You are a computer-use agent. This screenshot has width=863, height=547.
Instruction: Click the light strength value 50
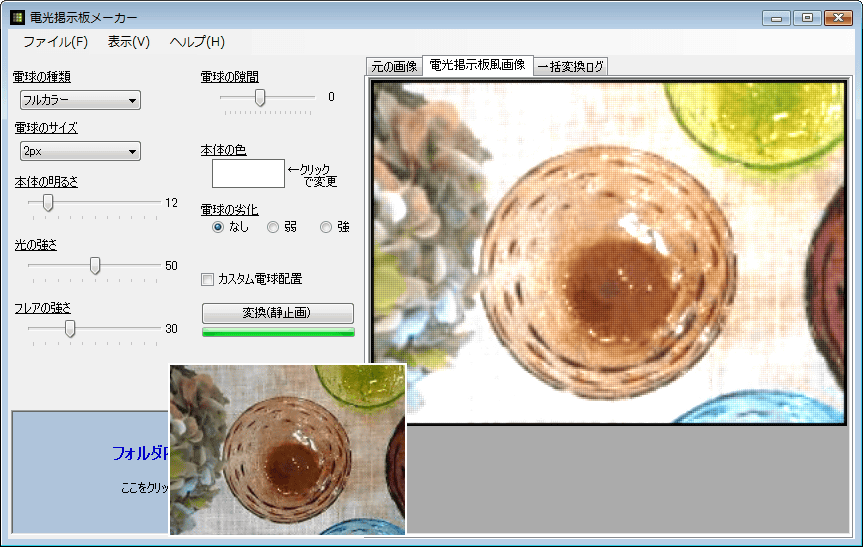171,265
